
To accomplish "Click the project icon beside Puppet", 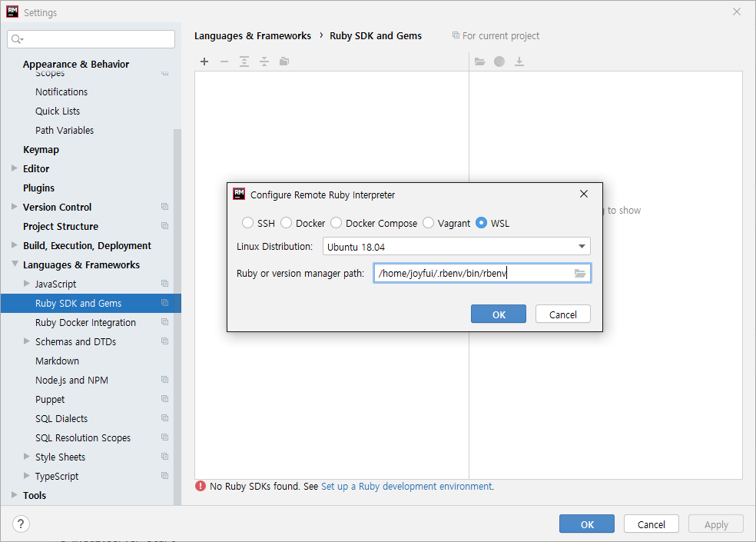I will tap(165, 399).
